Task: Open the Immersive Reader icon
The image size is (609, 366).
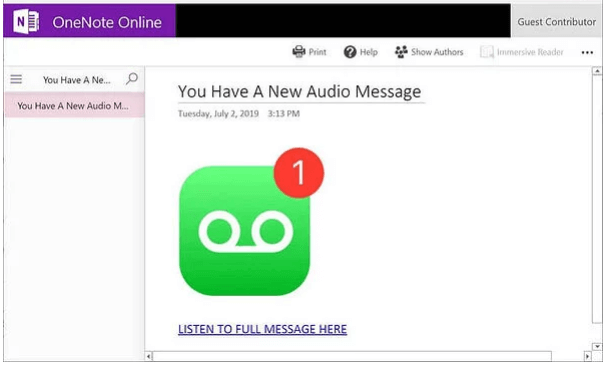Action: (x=487, y=52)
